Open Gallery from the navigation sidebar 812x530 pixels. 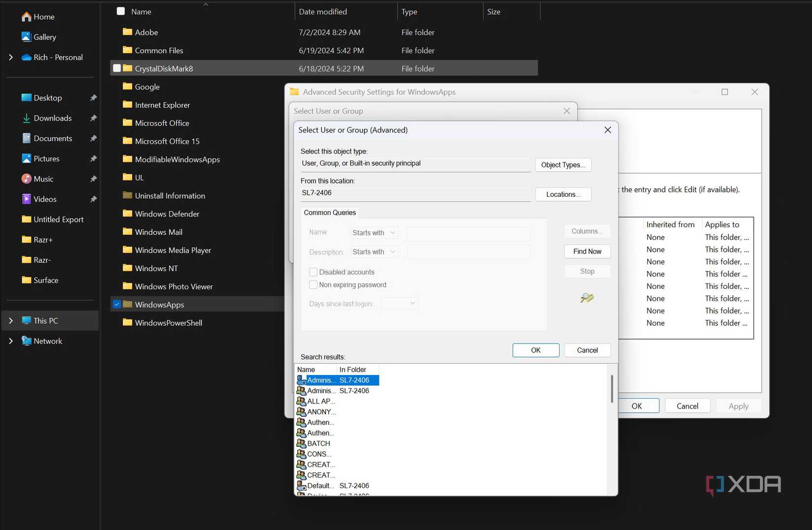pyautogui.click(x=45, y=37)
